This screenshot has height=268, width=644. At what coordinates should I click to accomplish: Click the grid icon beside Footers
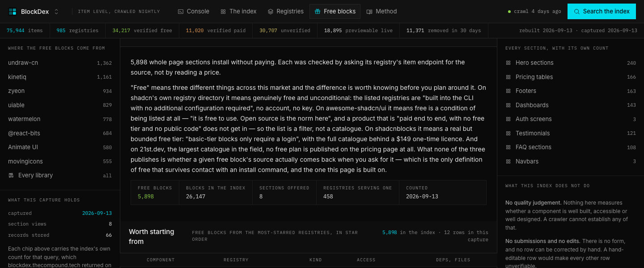[x=508, y=91]
